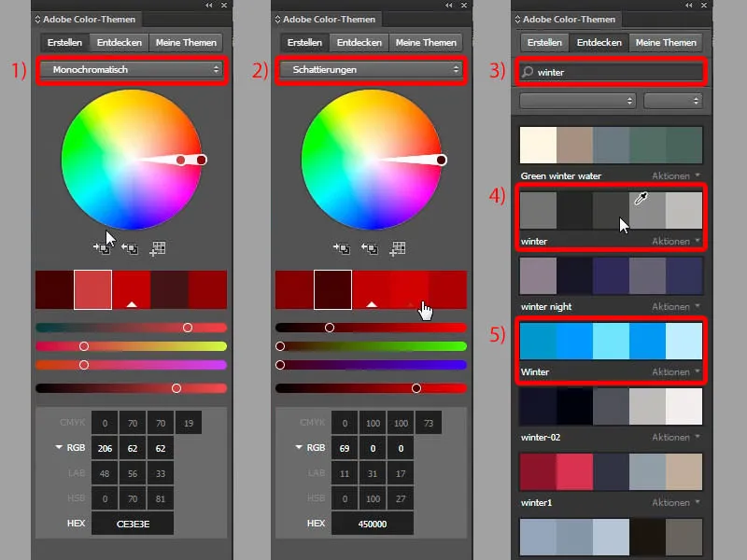Select the winter-02 theme swatches
Screen dimensions: 747x560
pos(611,406)
